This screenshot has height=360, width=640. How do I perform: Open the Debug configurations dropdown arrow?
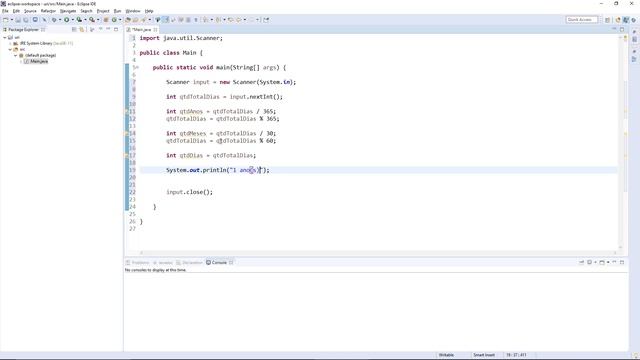pos(60,20)
